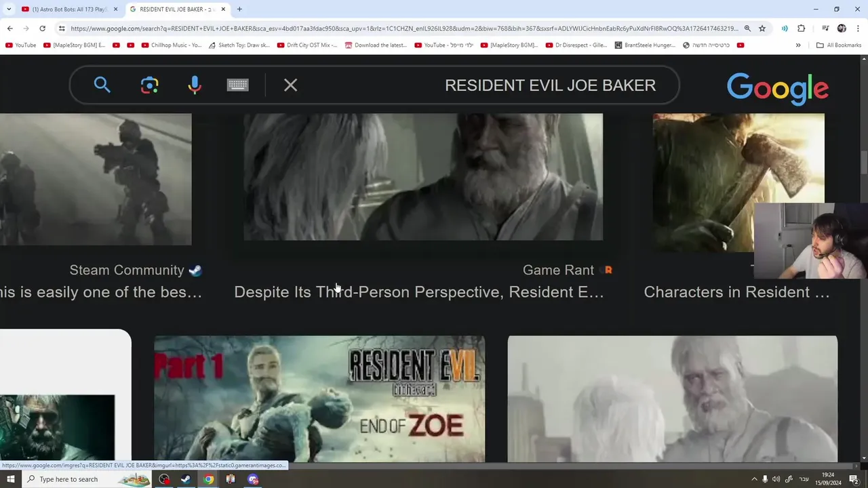868x488 pixels.
Task: Open the 'is easily one of the bes...' caption
Action: (101, 292)
